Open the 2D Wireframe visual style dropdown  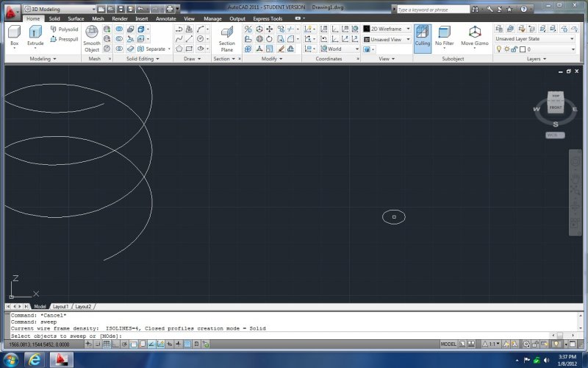pyautogui.click(x=387, y=29)
